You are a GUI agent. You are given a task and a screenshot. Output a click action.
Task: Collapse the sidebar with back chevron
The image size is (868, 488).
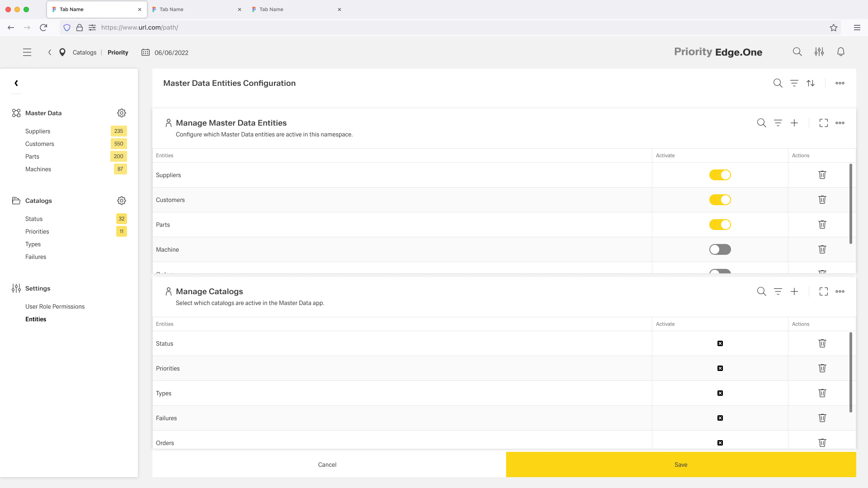pyautogui.click(x=16, y=83)
